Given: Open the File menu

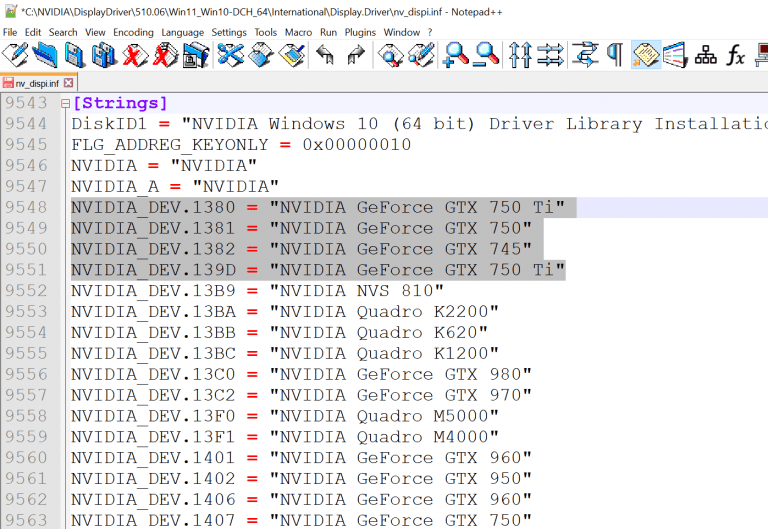Looking at the screenshot, I should [10, 32].
